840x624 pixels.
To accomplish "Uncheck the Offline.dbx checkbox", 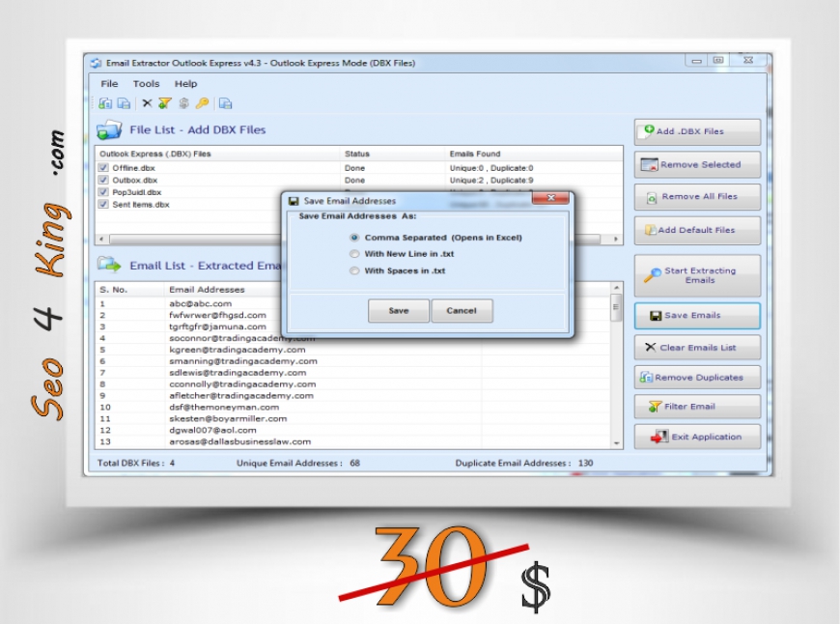I will (x=103, y=168).
